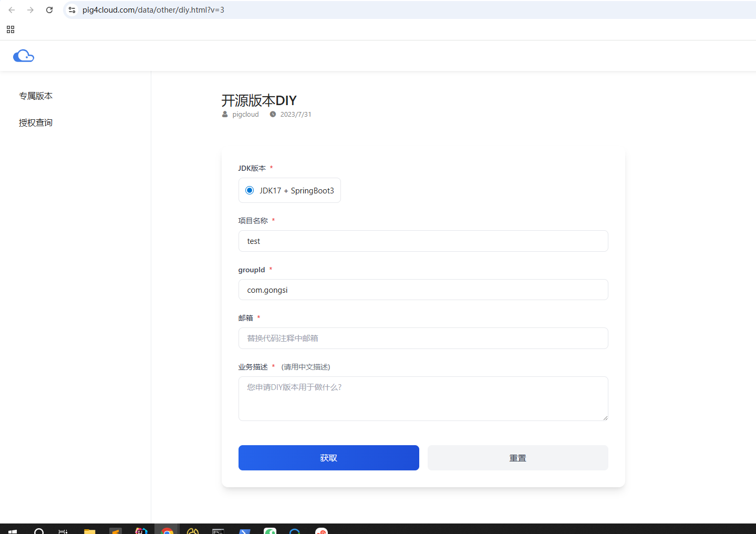Open the apps grid icon in bookmarks bar
This screenshot has height=534, width=756.
pos(11,29)
